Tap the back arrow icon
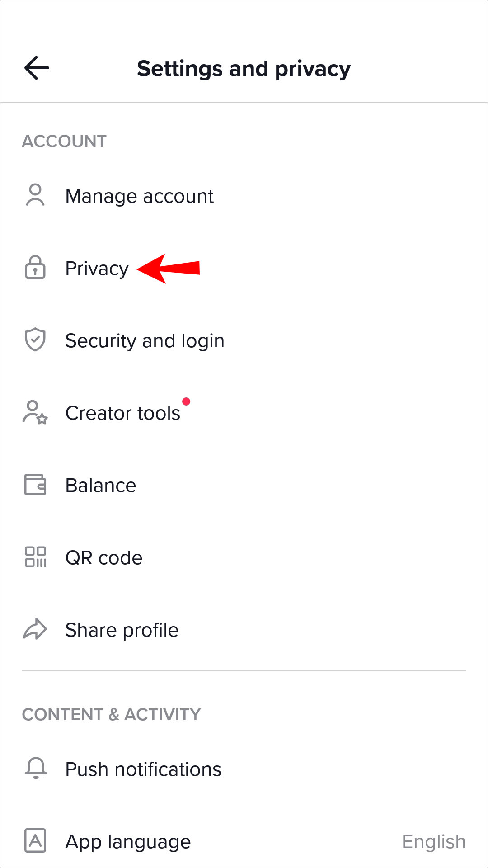 36,68
